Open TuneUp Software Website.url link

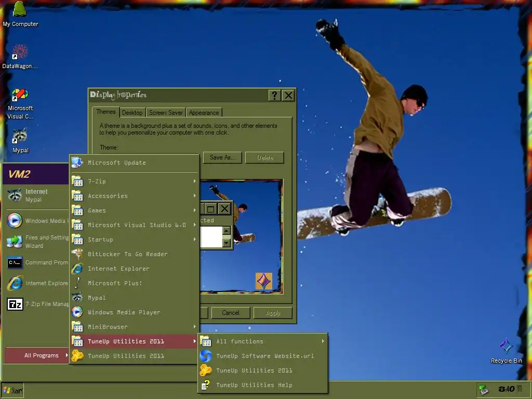(263, 355)
